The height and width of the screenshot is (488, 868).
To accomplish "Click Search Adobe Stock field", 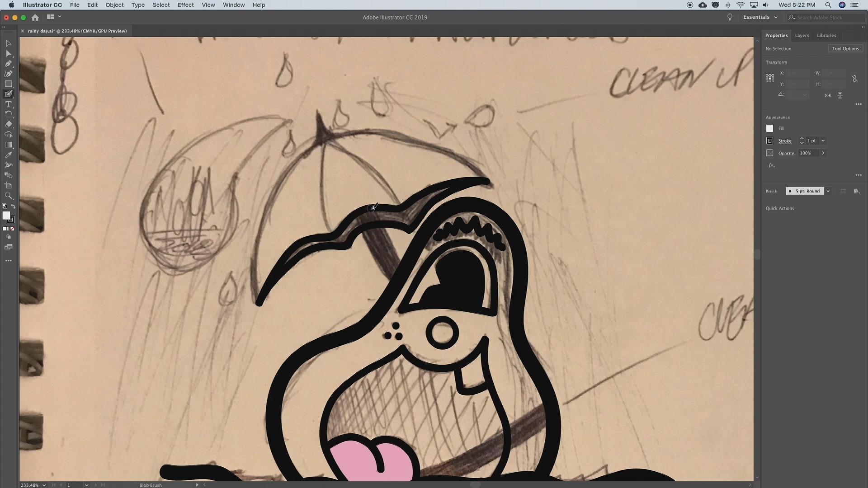I will pyautogui.click(x=826, y=18).
